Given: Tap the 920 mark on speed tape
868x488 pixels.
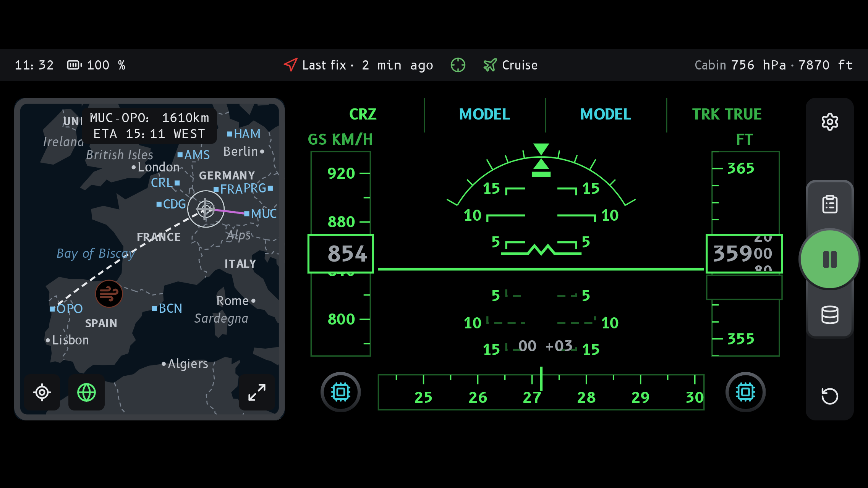Looking at the screenshot, I should 341,173.
